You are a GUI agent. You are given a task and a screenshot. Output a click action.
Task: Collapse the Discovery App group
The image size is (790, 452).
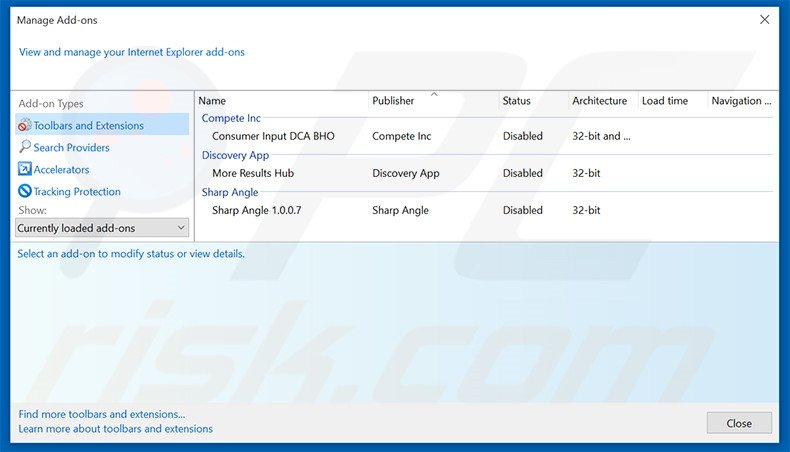coord(235,155)
